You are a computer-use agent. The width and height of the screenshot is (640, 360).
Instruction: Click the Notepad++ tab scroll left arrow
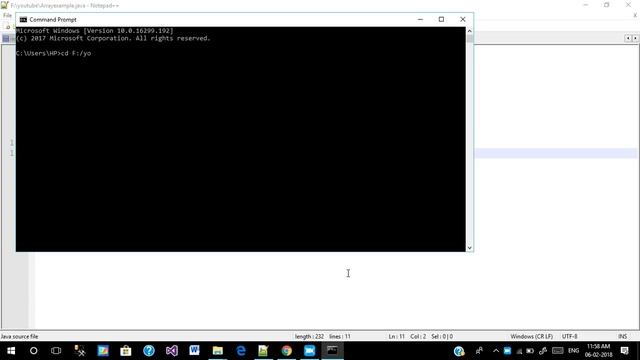coord(628,38)
